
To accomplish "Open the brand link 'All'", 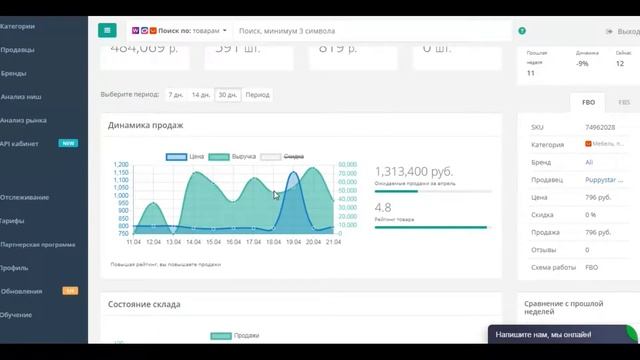I will coord(589,162).
